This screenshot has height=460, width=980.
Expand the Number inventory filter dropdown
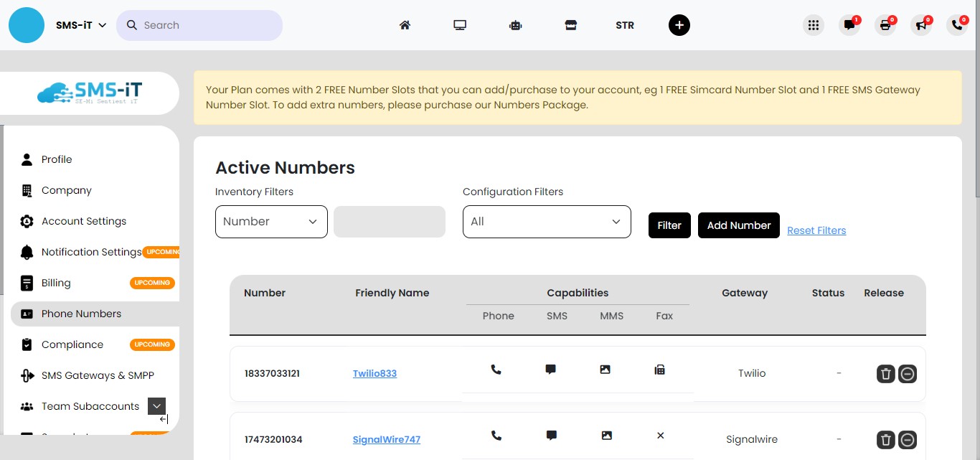click(271, 222)
